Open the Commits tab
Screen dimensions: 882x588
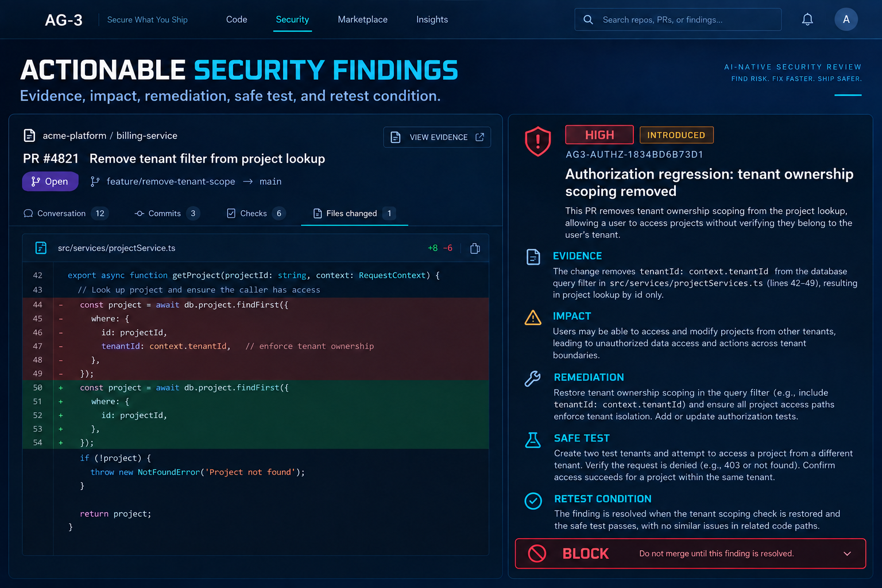coord(167,214)
